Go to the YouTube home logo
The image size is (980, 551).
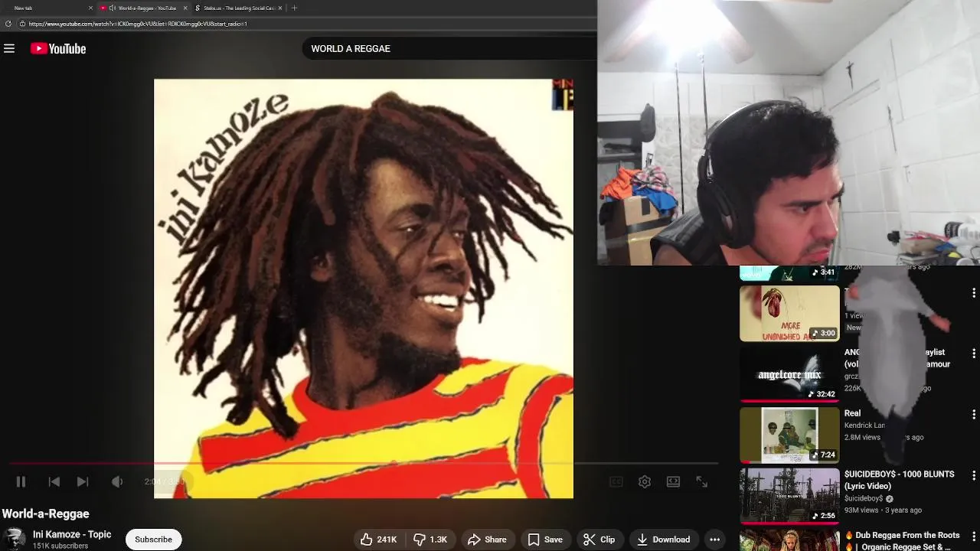pos(58,48)
